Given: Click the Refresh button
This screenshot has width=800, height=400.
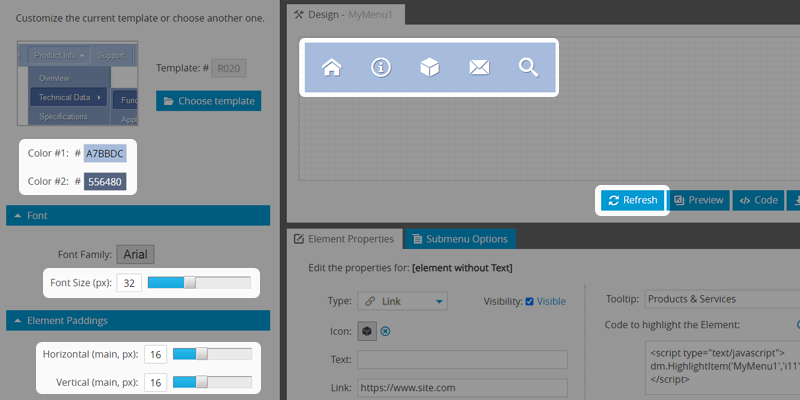Looking at the screenshot, I should coord(633,200).
